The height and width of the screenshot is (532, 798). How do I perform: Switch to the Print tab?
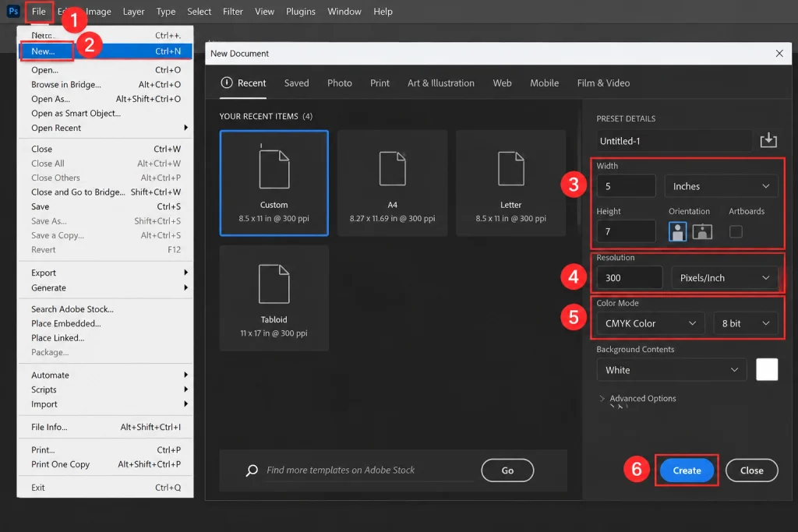380,83
